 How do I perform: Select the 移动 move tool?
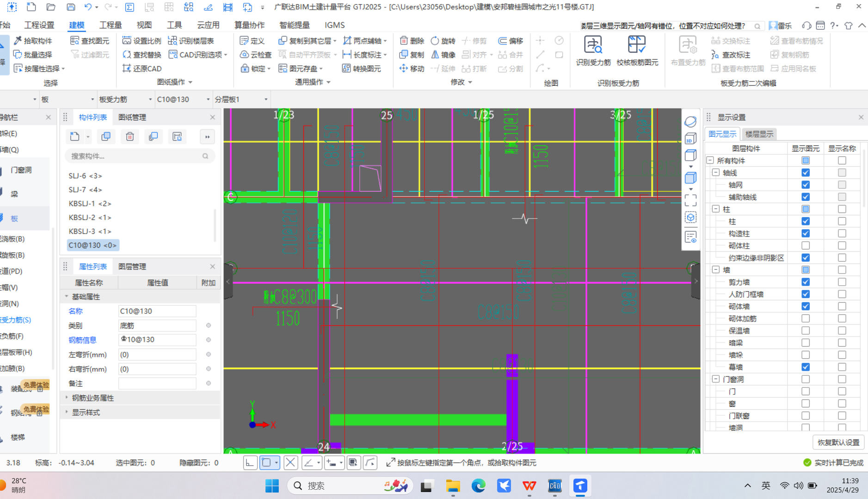pyautogui.click(x=412, y=69)
